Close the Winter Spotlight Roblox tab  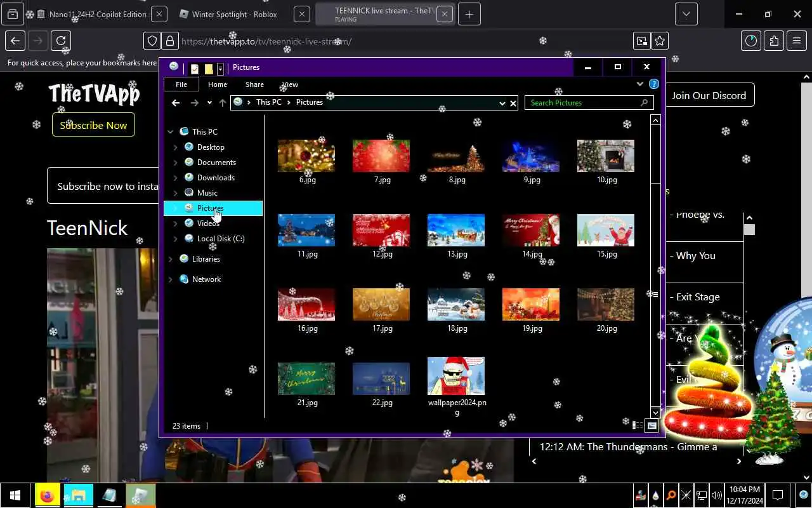tap(302, 14)
